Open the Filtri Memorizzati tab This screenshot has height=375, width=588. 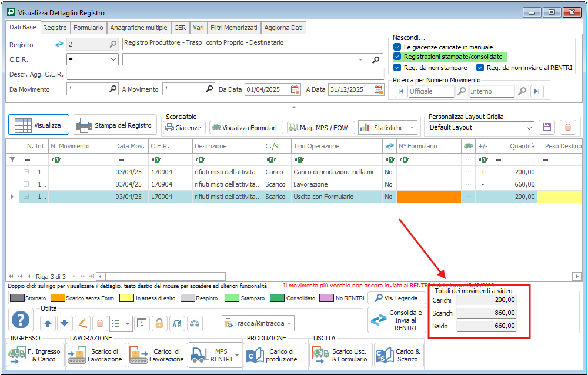point(234,28)
